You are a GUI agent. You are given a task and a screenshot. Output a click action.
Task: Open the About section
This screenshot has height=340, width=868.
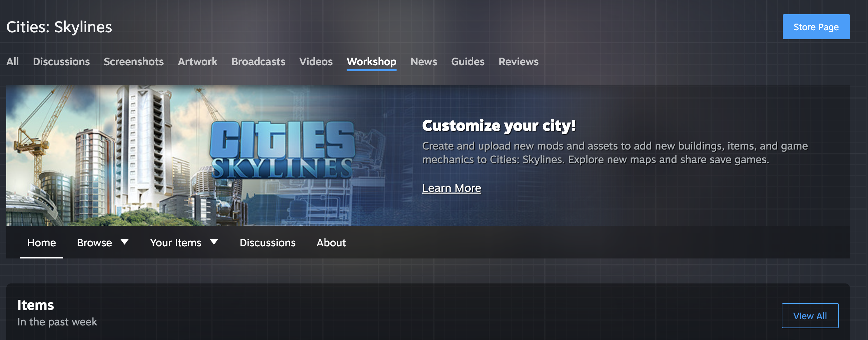(331, 243)
